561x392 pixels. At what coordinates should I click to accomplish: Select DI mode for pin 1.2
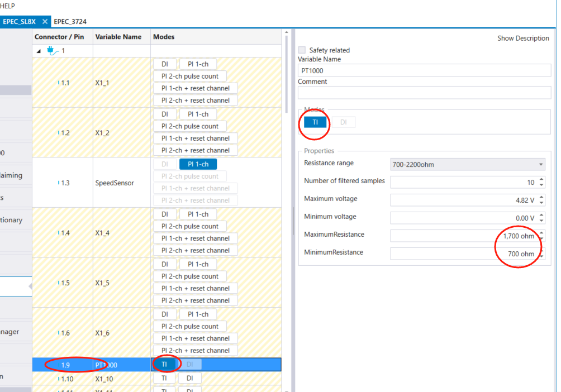165,114
